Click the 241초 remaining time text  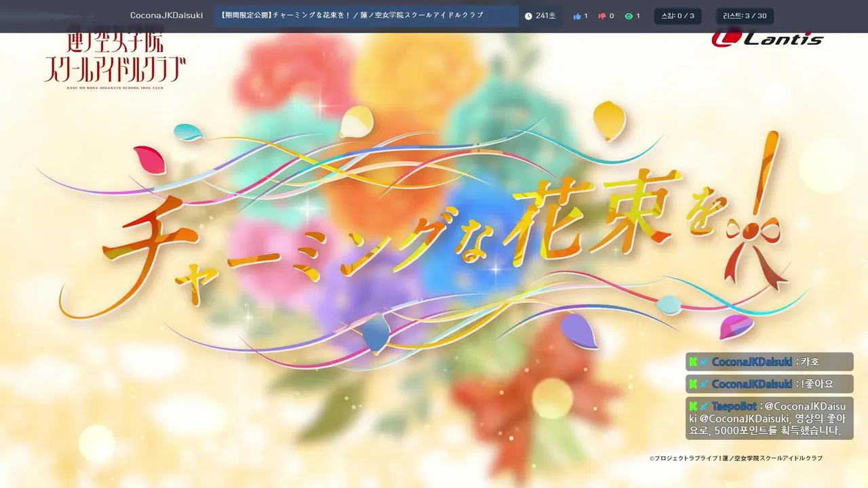(545, 16)
